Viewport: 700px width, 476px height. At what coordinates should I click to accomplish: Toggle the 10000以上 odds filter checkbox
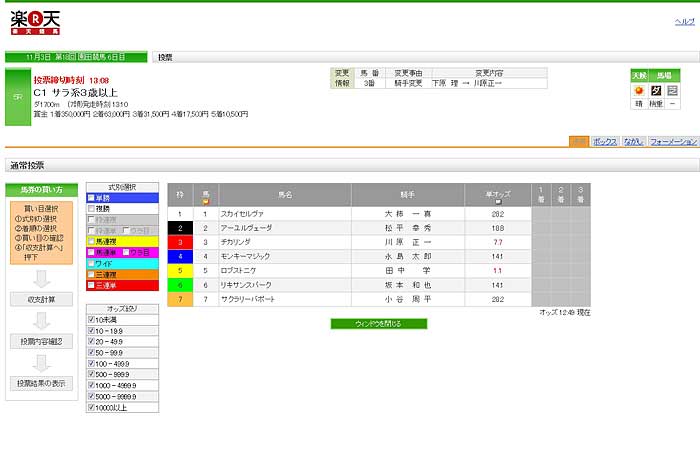click(91, 407)
